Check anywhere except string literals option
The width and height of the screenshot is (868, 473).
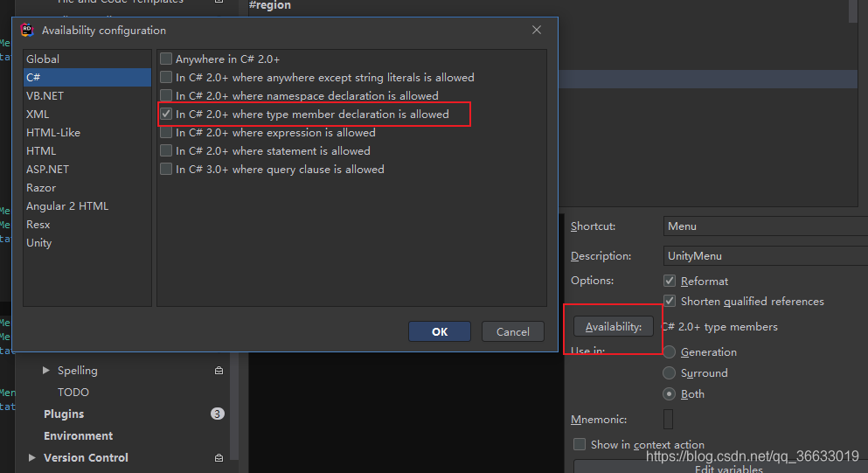coord(166,77)
